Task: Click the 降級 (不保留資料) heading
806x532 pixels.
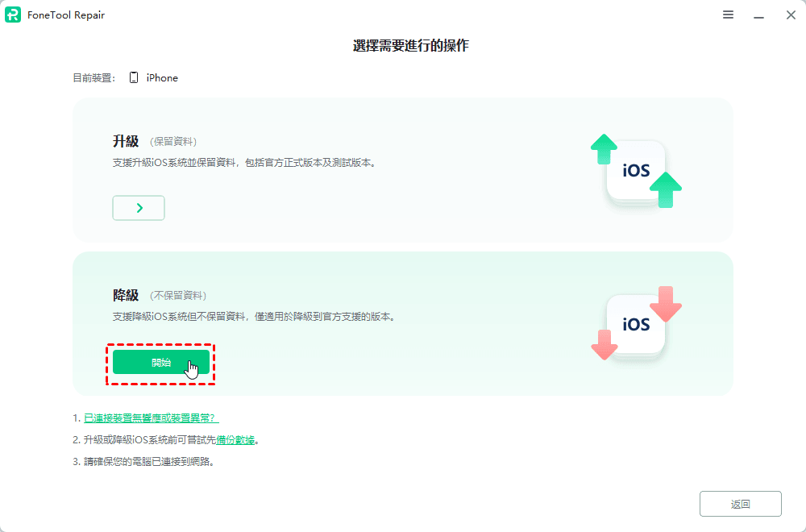Action: pos(159,296)
